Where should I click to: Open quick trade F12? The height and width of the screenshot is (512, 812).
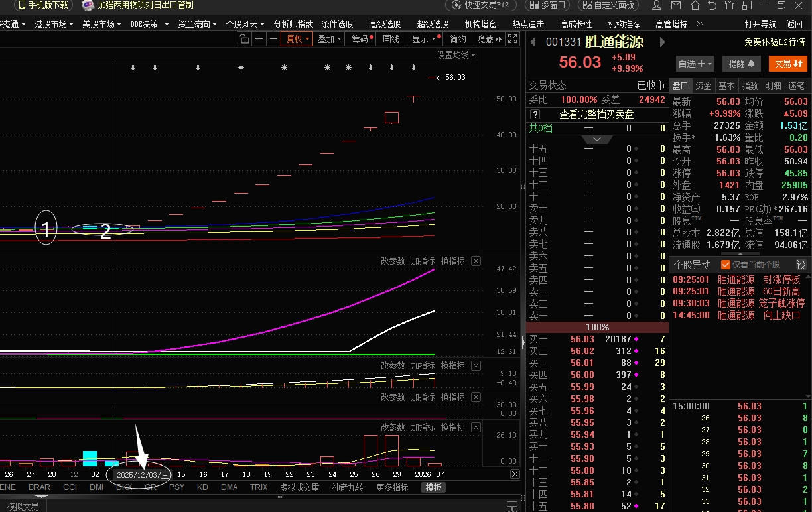[x=481, y=5]
